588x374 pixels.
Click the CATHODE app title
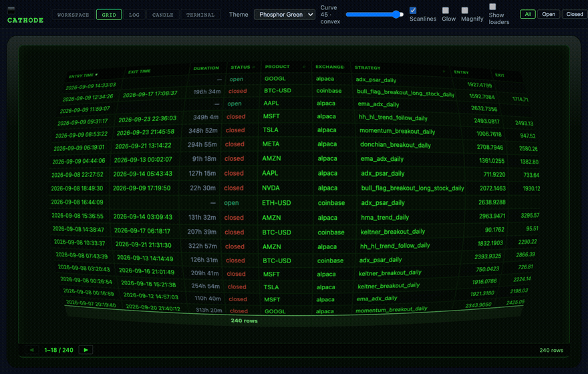click(25, 20)
